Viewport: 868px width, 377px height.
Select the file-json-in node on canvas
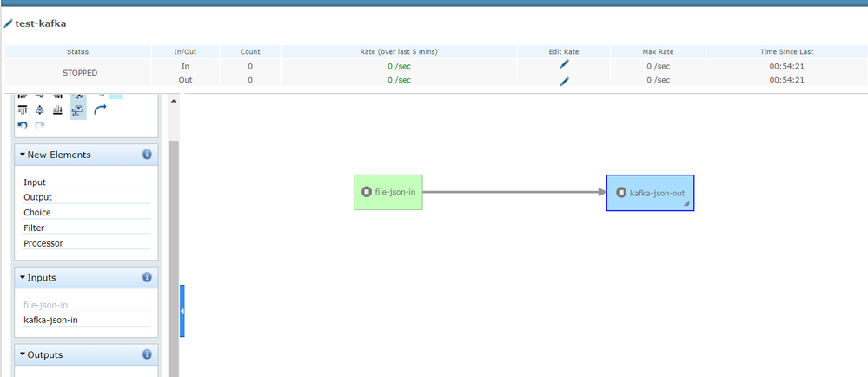click(388, 192)
